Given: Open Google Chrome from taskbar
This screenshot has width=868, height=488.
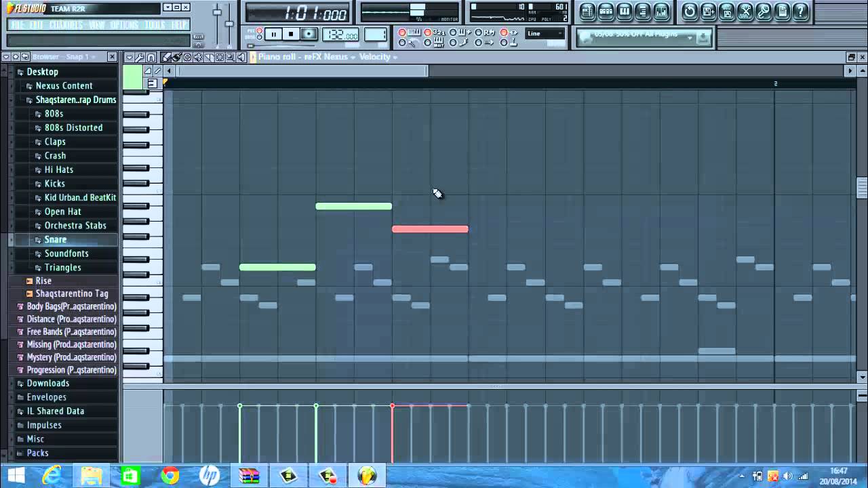Looking at the screenshot, I should 170,476.
